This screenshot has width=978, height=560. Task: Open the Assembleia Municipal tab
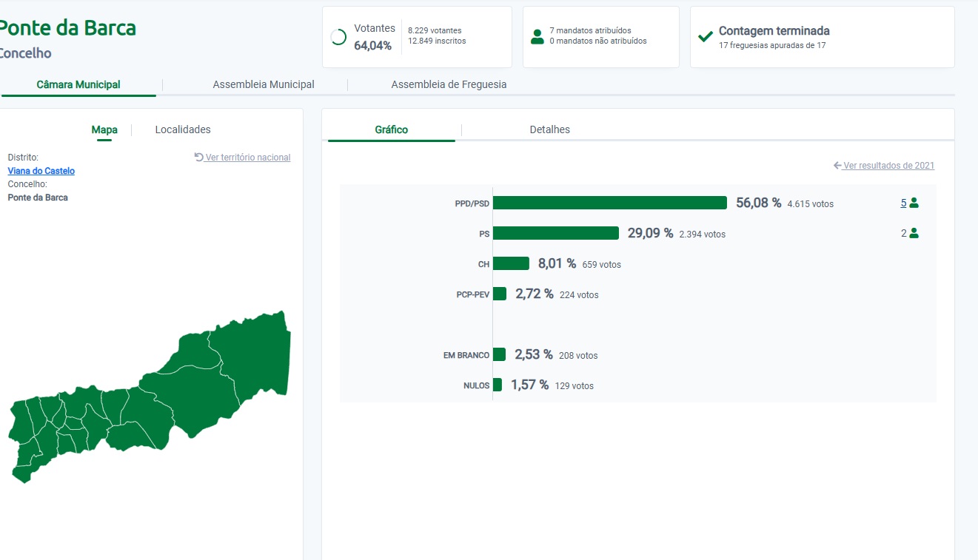[264, 84]
